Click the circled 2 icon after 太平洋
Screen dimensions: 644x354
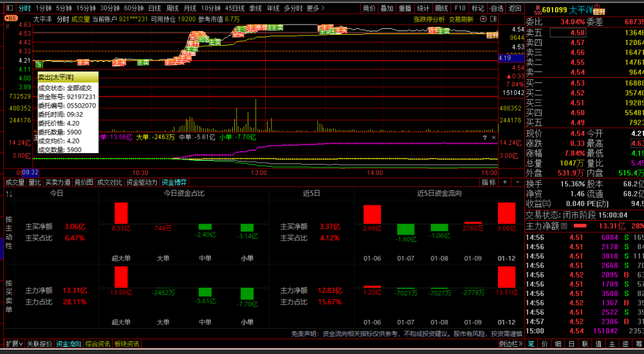click(597, 7)
